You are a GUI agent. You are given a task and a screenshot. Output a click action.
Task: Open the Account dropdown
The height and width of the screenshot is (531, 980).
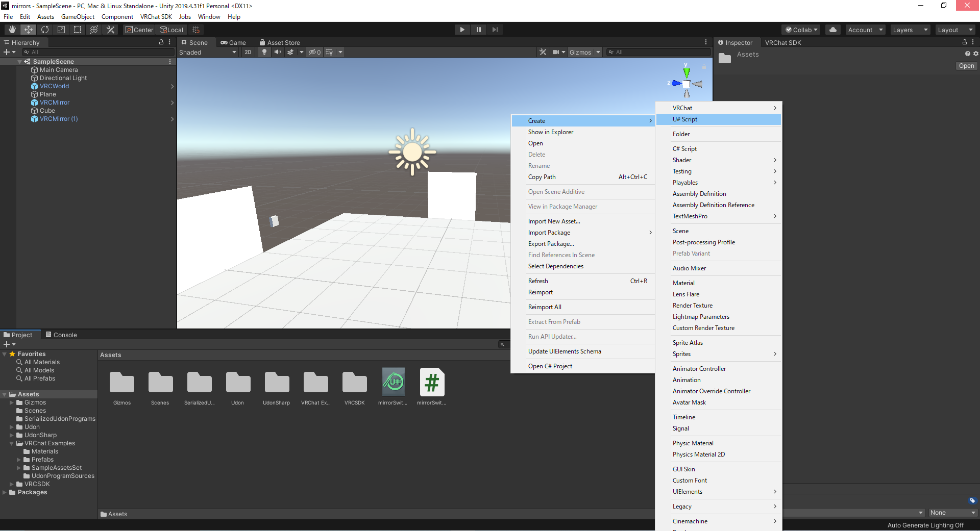865,30
